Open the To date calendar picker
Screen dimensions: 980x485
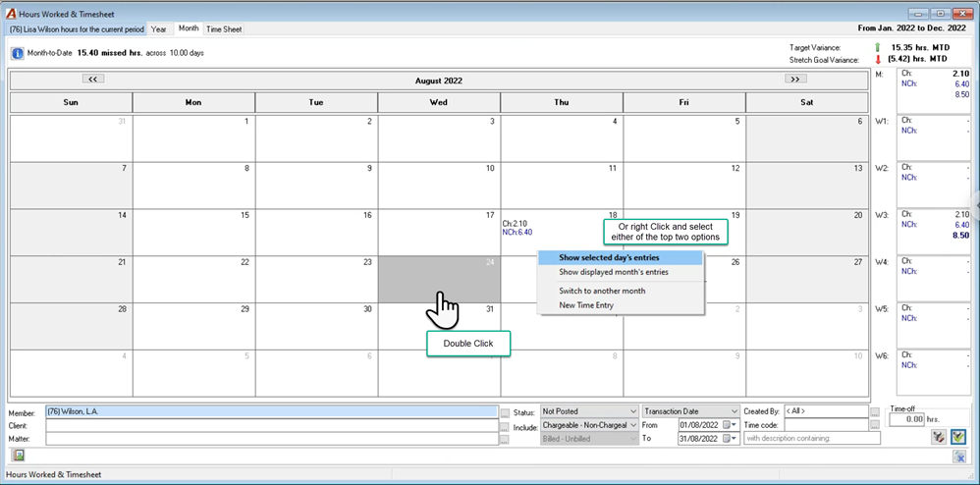pyautogui.click(x=729, y=439)
